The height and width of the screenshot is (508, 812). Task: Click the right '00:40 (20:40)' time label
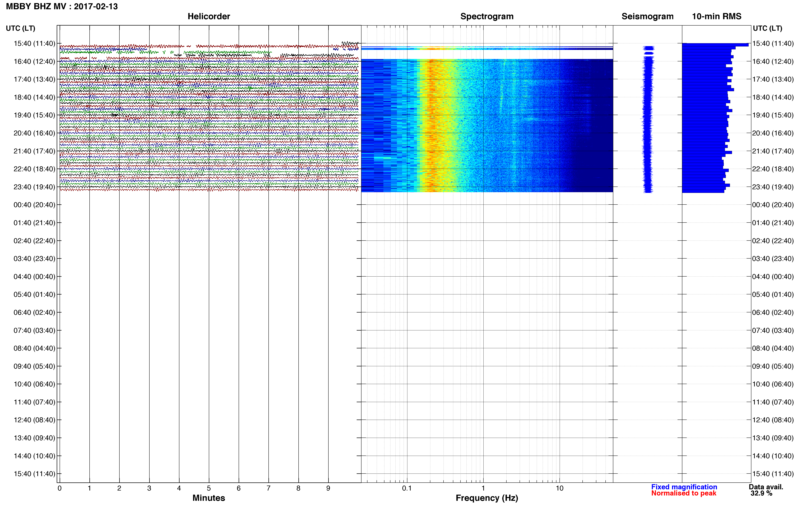tap(773, 205)
